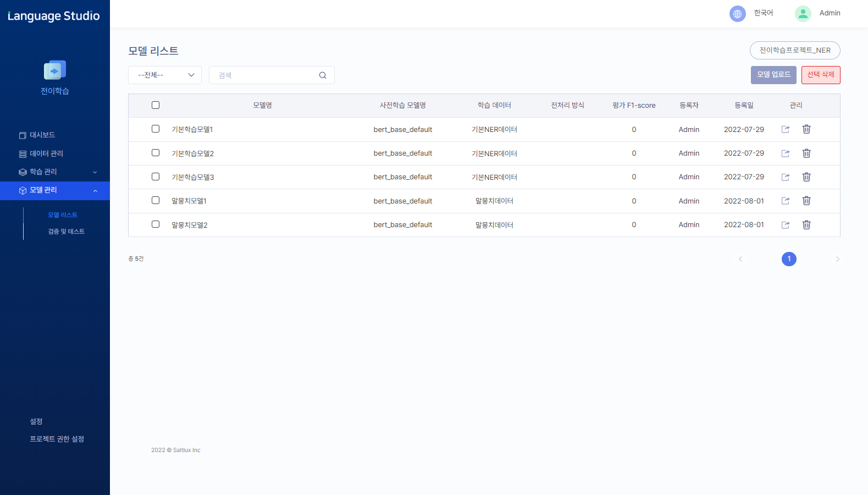Click the globe language icon
Viewport: 868px width, 495px height.
pos(737,14)
